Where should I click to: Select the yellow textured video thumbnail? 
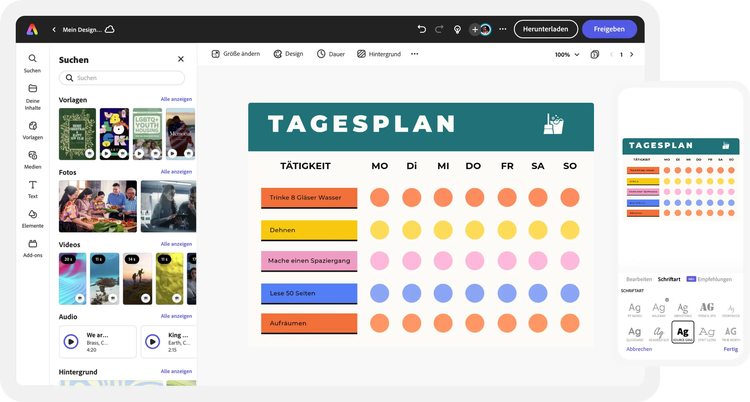(x=169, y=279)
